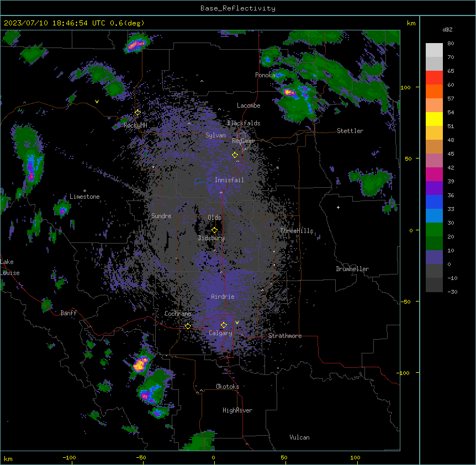Click the Lacombe city label

248,105
